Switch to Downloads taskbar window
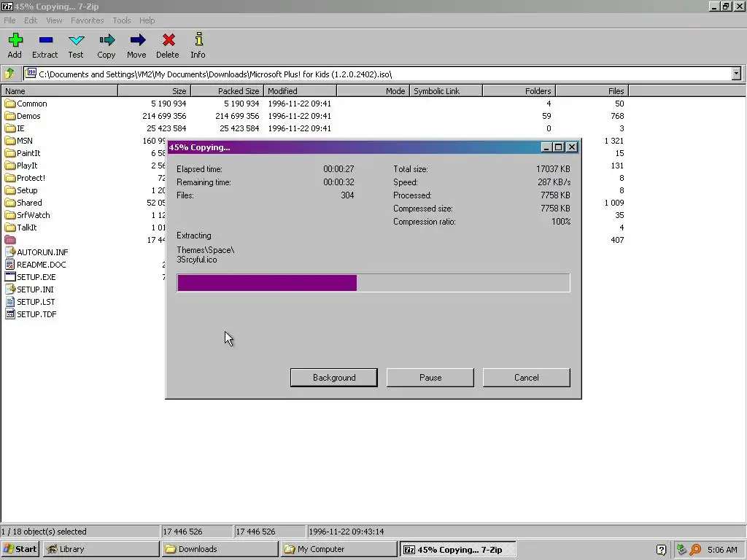Viewport: 747px width, 560px height. [x=220, y=549]
